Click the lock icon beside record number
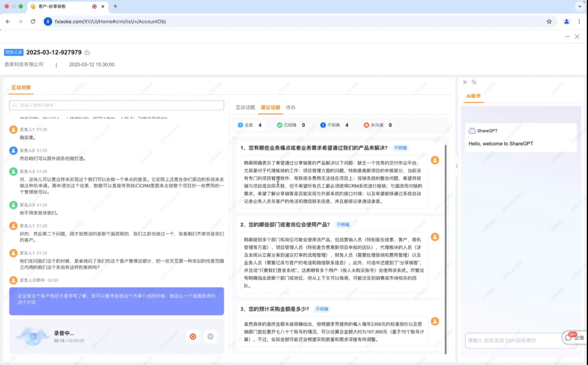Screen dimensions: 588x365 [x=87, y=52]
